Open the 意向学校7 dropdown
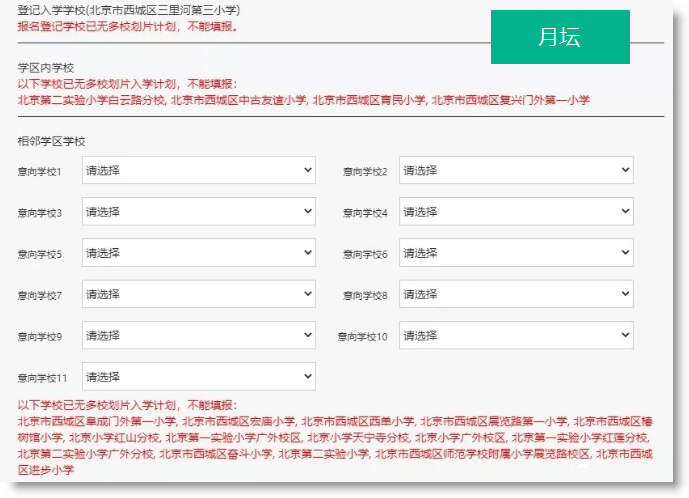Viewport: 689px width, 498px height. click(199, 294)
